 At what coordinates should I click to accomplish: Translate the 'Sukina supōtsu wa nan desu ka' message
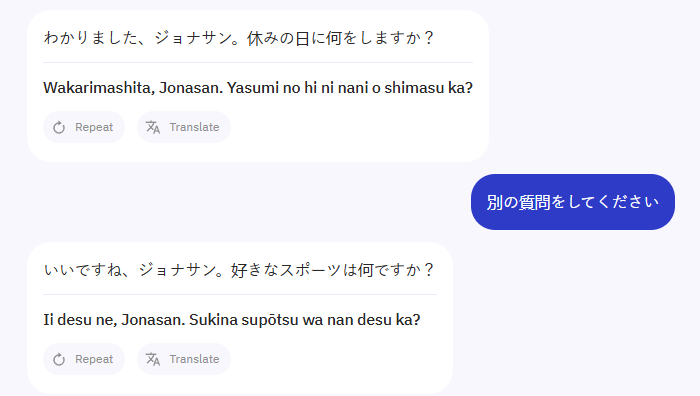(184, 359)
